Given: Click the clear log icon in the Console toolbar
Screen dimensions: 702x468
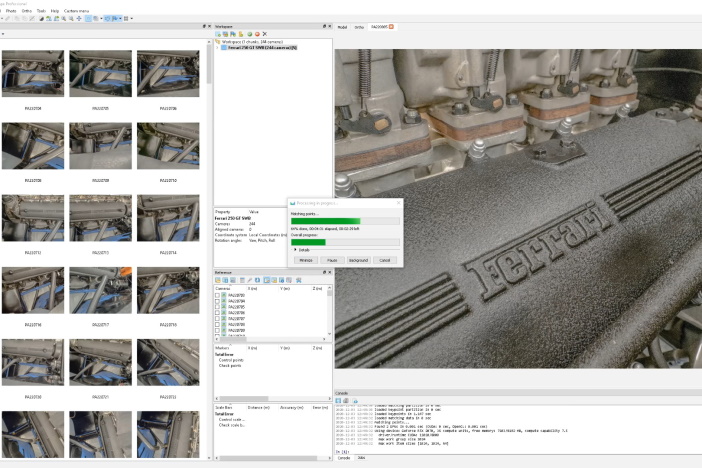Looking at the screenshot, I should click(346, 401).
